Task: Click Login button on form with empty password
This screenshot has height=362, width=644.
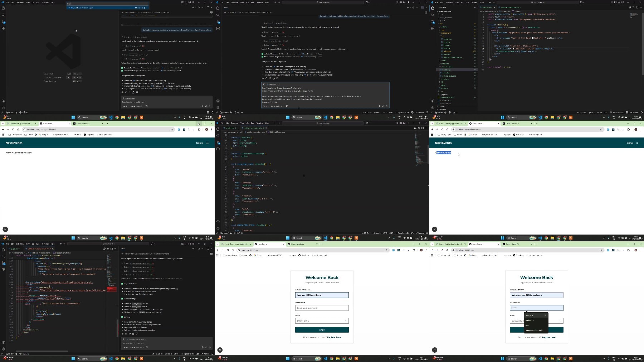Action: coord(322,330)
